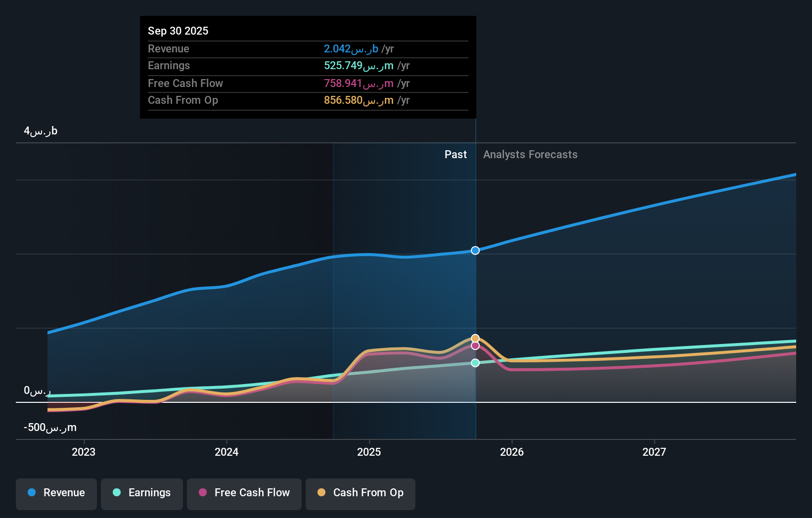The height and width of the screenshot is (518, 812).
Task: Click the blue Revenue data point marker
Action: pos(475,251)
